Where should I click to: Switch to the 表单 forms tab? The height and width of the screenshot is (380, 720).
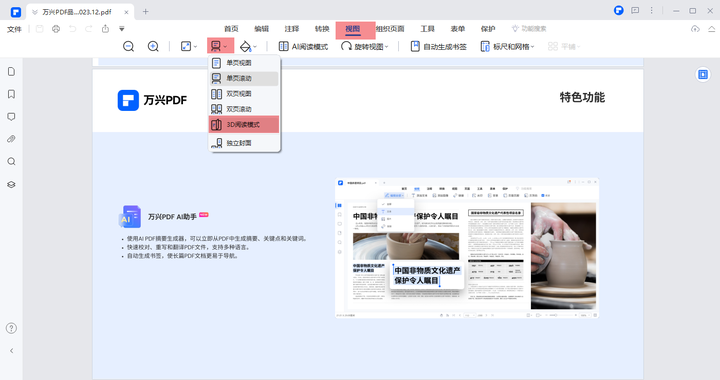click(x=458, y=29)
